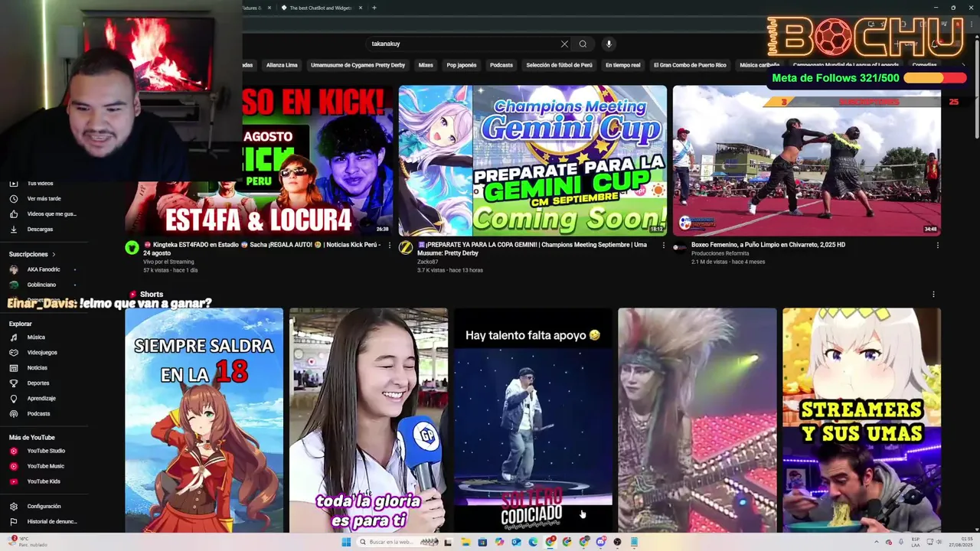Open the PREPARATE YA PARA LA COPA GEMINI title
This screenshot has width=980, height=551.
532,249
